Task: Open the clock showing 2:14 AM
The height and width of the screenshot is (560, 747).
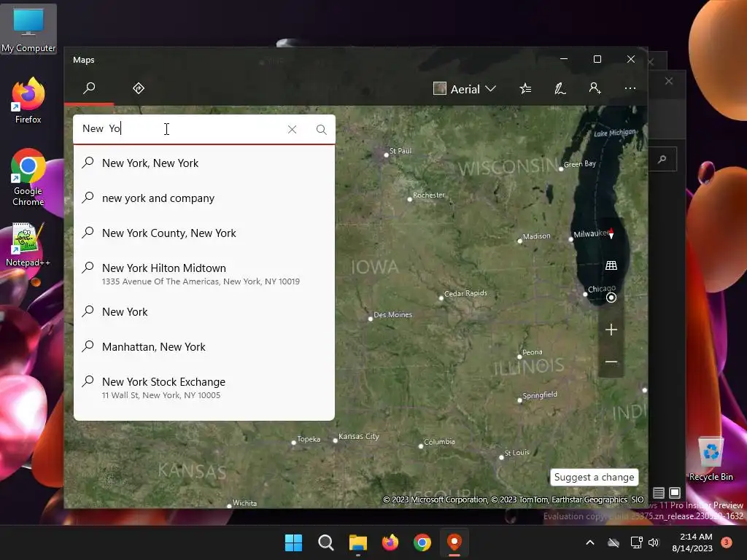Action: pyautogui.click(x=692, y=542)
